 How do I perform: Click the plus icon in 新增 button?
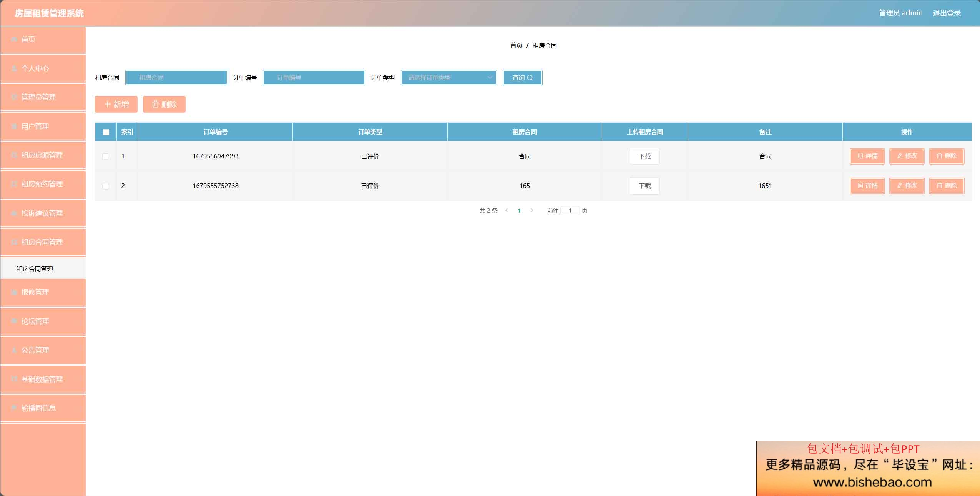[108, 104]
